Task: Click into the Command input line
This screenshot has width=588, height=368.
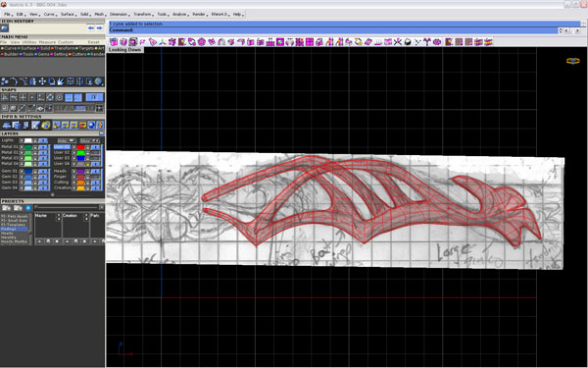Action: [x=334, y=30]
